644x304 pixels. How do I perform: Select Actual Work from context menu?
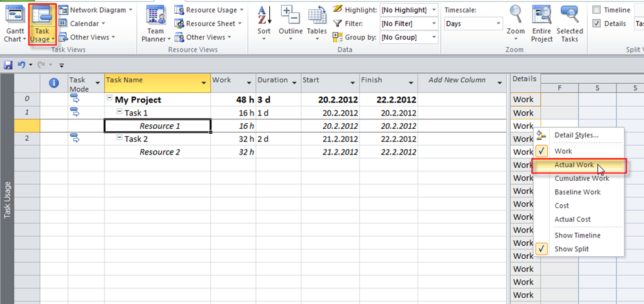(x=574, y=165)
